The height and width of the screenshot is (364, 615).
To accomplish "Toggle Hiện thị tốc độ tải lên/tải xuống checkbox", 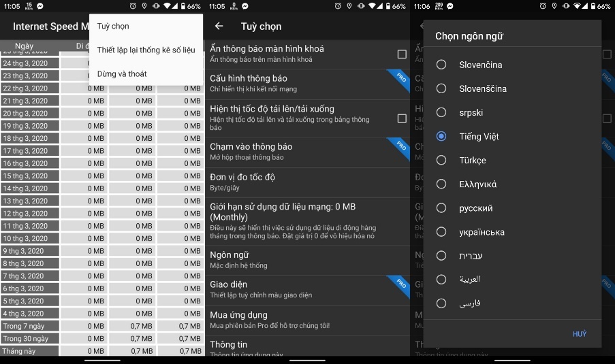I will (x=402, y=118).
